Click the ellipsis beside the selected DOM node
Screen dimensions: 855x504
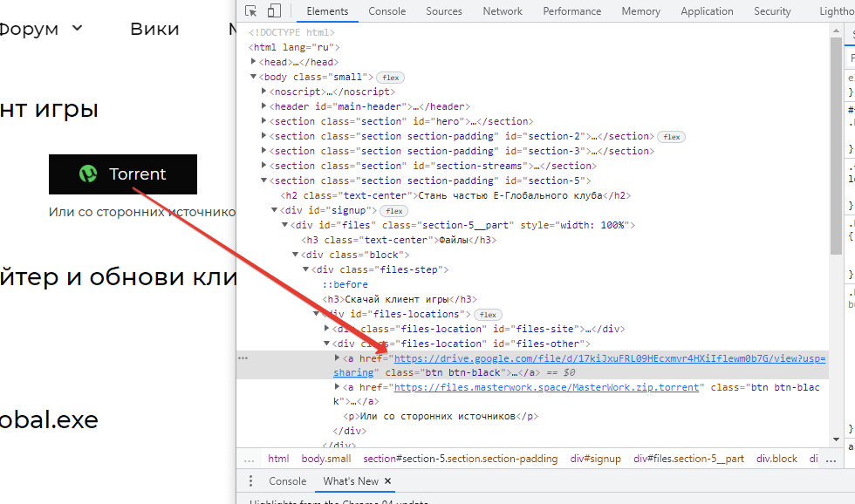click(x=243, y=358)
